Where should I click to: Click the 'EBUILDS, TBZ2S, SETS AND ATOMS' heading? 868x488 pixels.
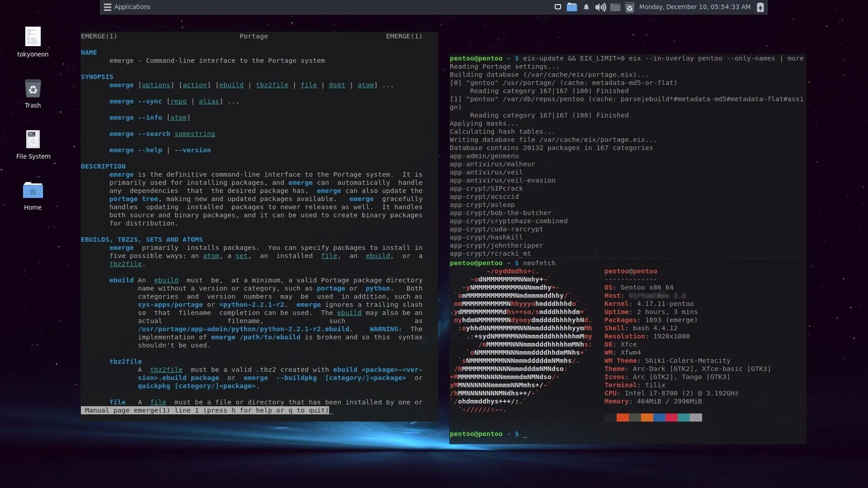(x=142, y=240)
